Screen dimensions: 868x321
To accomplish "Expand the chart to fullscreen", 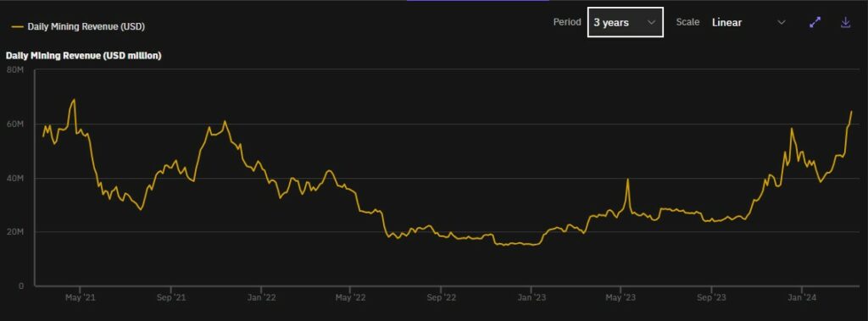I will 815,22.
